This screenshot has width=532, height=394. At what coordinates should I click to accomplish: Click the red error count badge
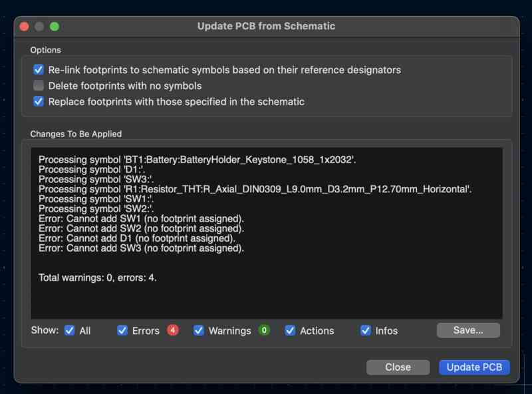173,330
